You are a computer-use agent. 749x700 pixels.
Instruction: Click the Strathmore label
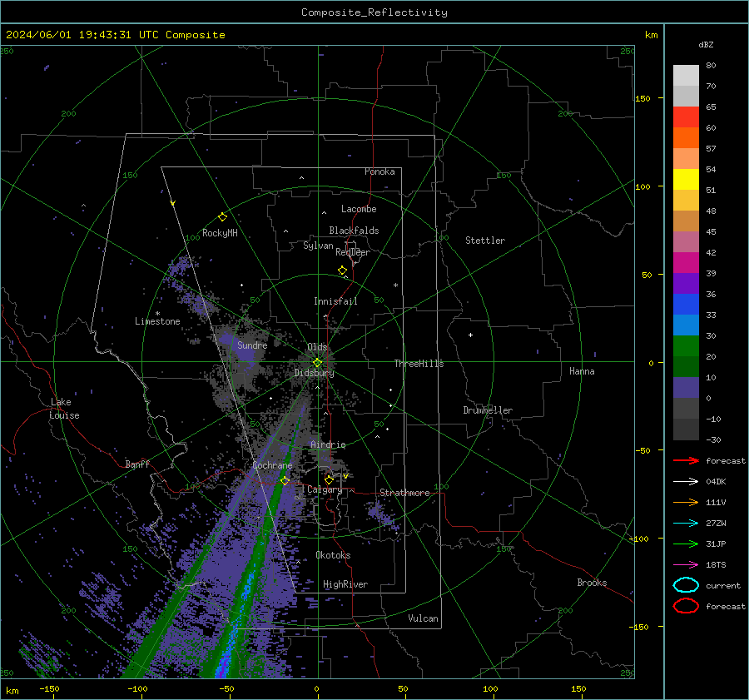pyautogui.click(x=404, y=493)
